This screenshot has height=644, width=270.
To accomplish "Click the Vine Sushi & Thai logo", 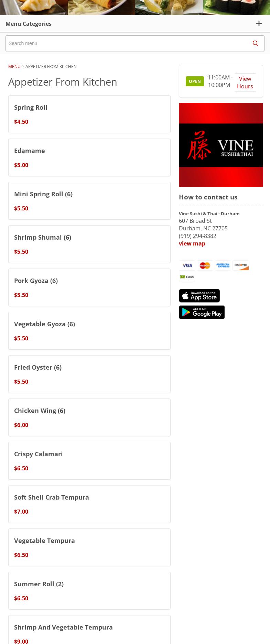I will tap(221, 145).
